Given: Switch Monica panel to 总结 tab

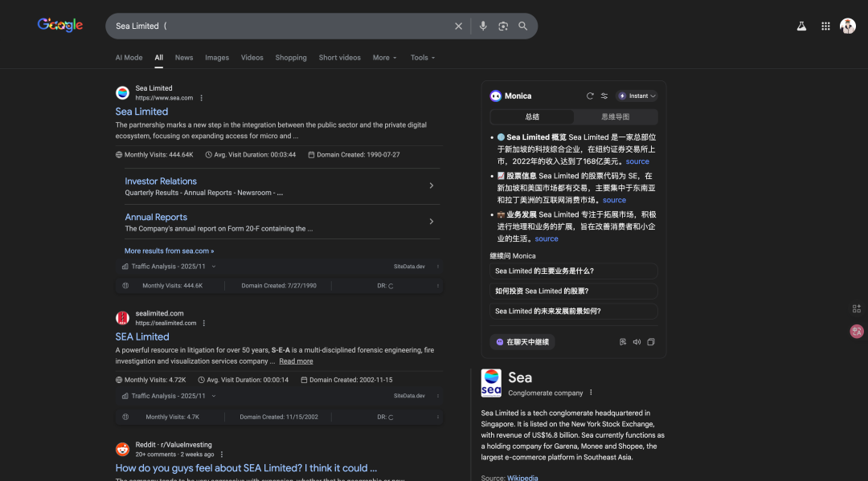Looking at the screenshot, I should [532, 116].
